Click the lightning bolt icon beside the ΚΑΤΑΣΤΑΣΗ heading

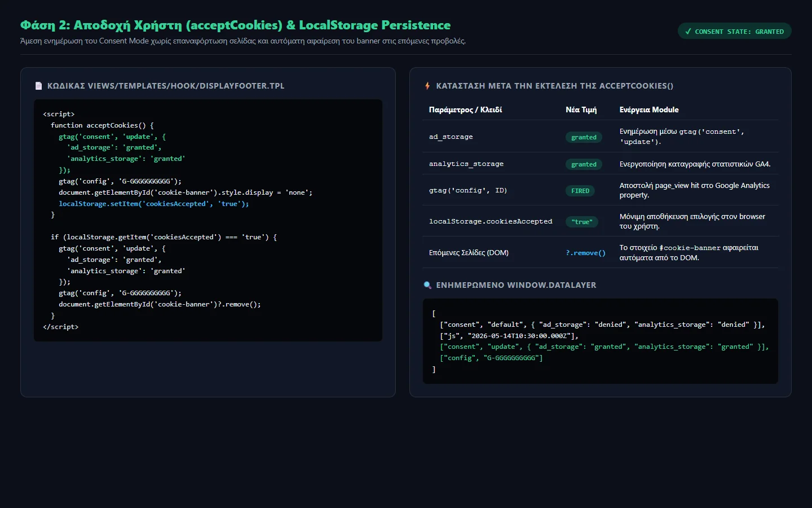(x=427, y=86)
